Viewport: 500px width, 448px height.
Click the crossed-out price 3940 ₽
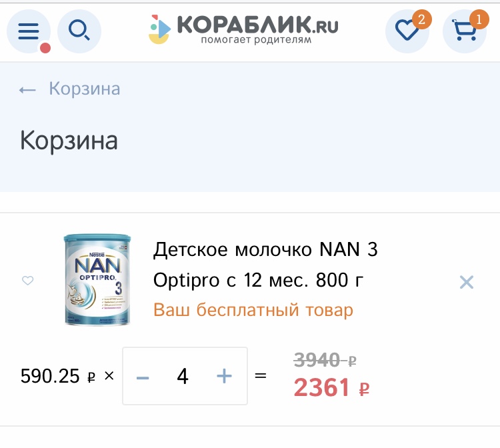click(x=325, y=361)
